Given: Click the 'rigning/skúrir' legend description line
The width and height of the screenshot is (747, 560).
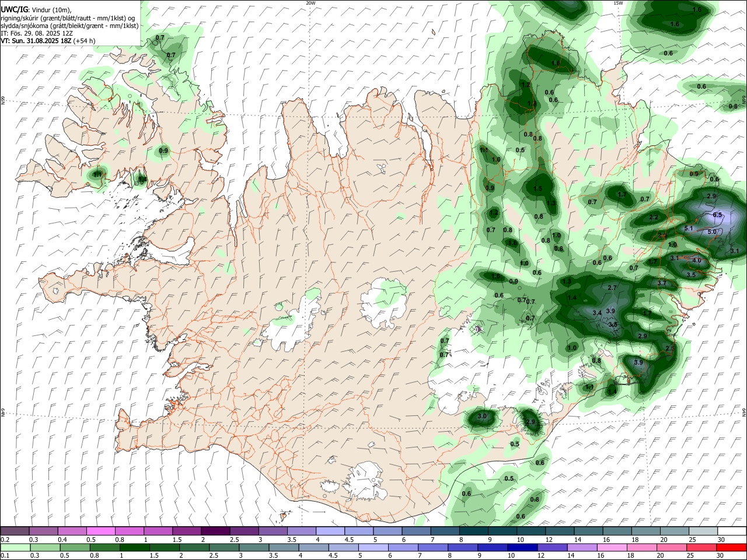Looking at the screenshot, I should [68, 18].
